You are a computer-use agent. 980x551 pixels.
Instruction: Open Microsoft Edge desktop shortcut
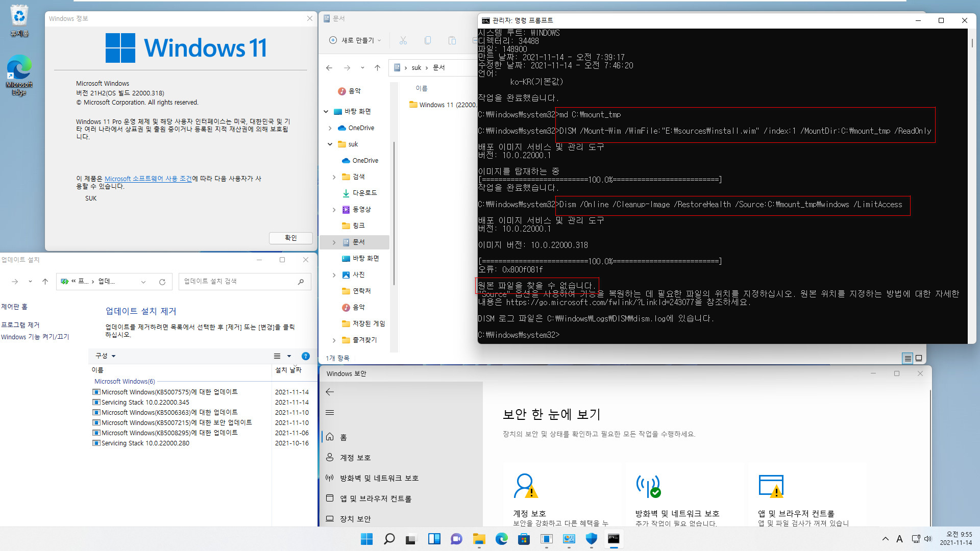click(19, 75)
